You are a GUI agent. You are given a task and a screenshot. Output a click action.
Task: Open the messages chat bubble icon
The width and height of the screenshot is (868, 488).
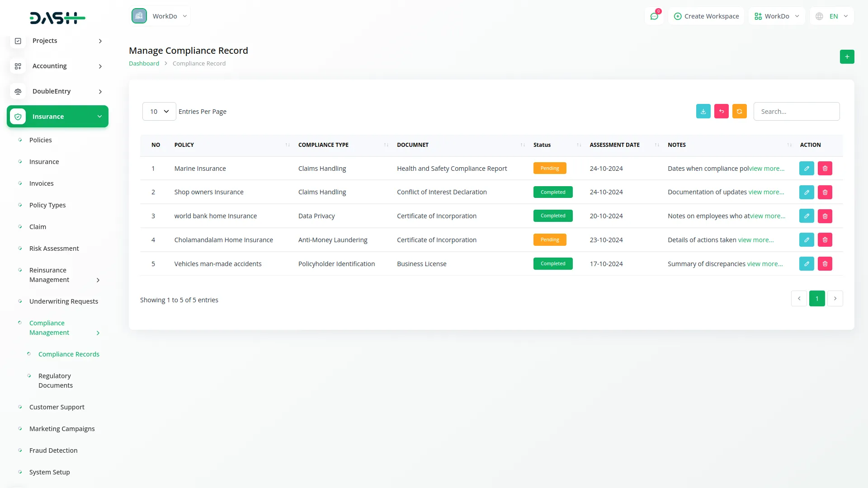(654, 16)
